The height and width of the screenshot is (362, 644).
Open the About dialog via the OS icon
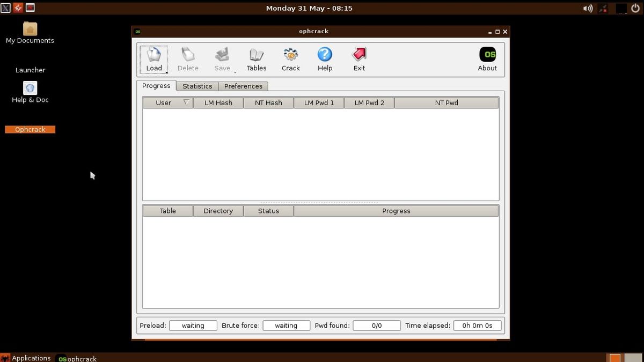tap(487, 55)
